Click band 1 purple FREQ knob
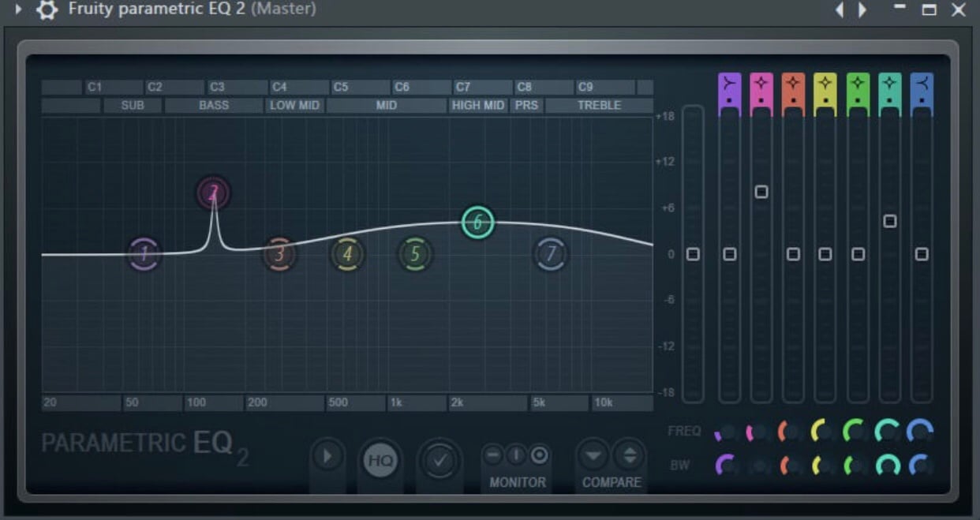Image resolution: width=980 pixels, height=520 pixels. tap(728, 432)
